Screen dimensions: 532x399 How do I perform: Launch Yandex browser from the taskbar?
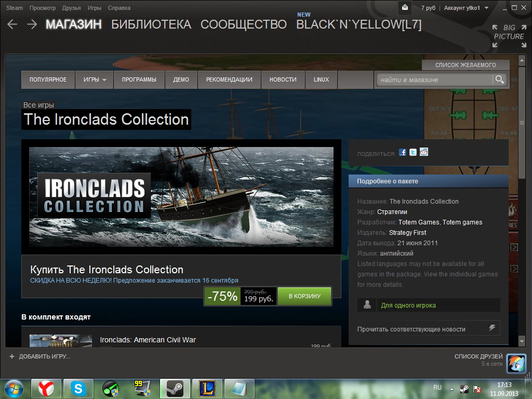[46, 389]
